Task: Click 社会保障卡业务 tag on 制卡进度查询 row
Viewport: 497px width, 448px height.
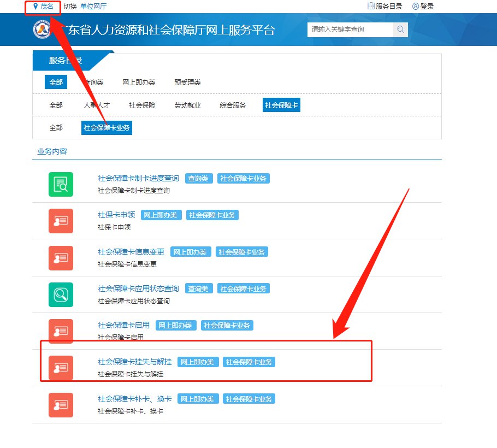Action: 243,178
